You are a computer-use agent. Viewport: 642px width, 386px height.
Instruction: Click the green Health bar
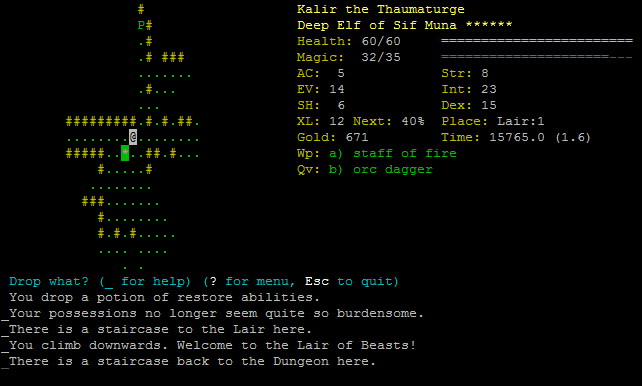click(537, 41)
